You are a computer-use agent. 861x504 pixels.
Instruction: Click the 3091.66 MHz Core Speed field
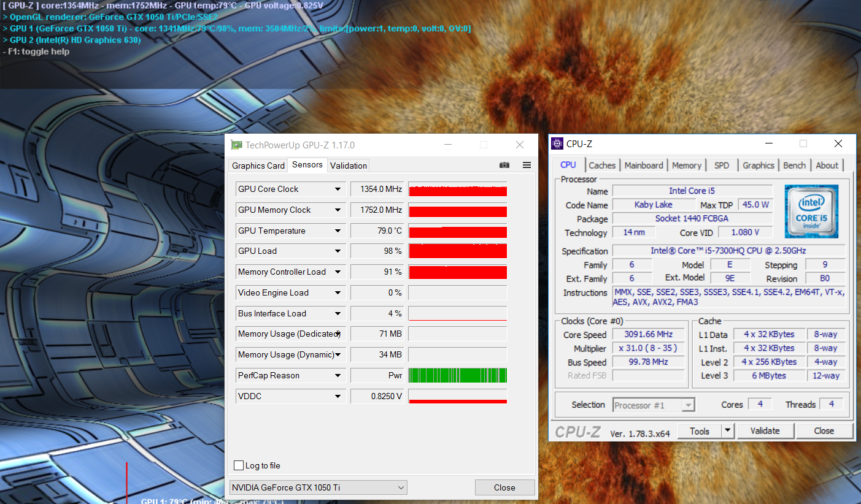[649, 335]
